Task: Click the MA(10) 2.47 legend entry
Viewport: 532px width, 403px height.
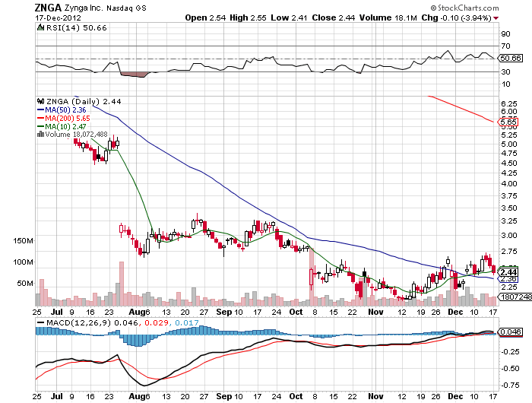Action: [62, 126]
